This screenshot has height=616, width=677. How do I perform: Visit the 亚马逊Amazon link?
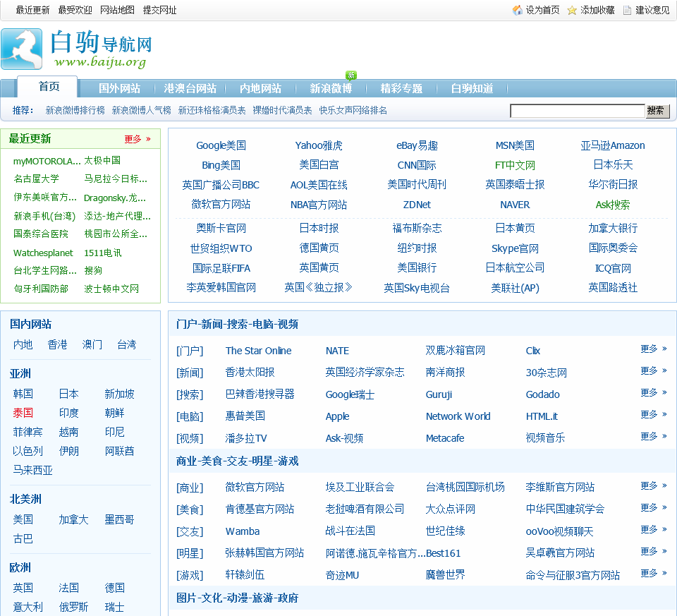pyautogui.click(x=612, y=145)
